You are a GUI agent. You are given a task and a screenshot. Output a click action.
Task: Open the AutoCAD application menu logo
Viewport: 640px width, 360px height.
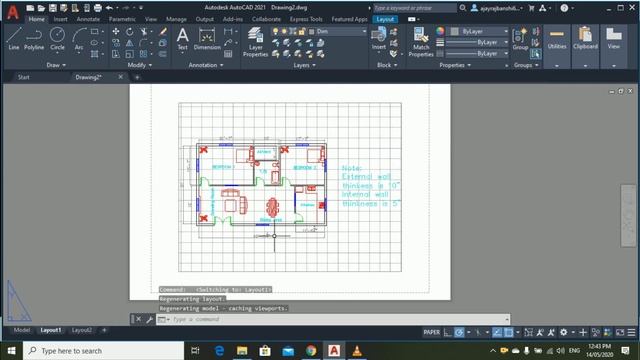pos(13,12)
